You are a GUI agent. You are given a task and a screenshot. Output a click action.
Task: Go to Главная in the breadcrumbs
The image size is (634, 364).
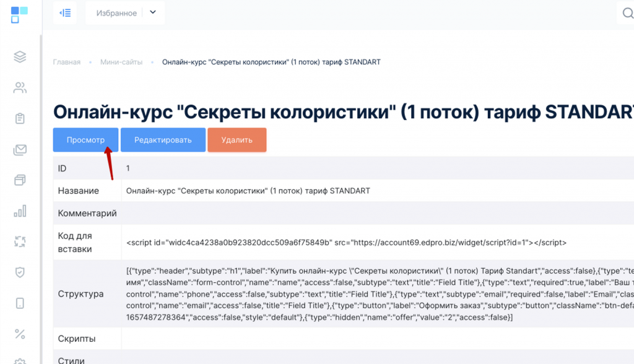tap(67, 62)
